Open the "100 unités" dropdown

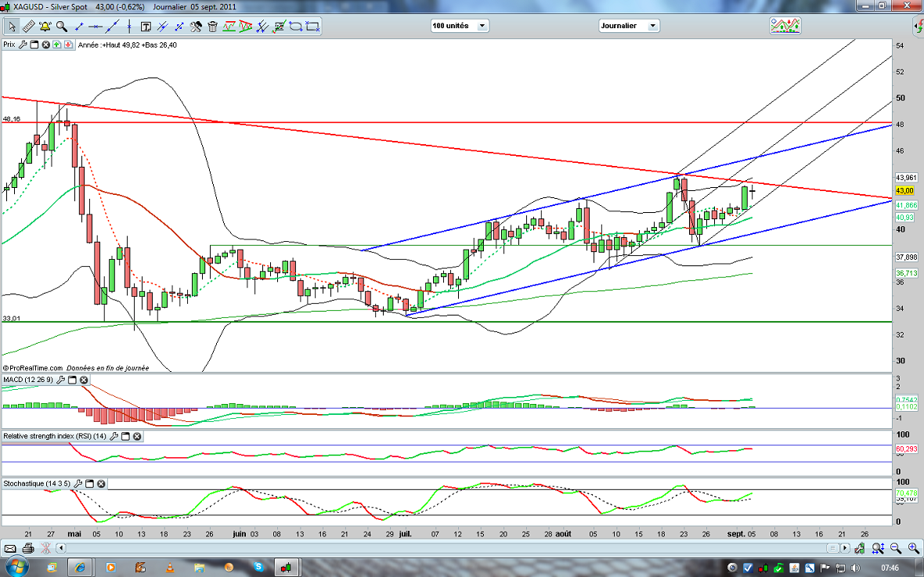coord(460,26)
